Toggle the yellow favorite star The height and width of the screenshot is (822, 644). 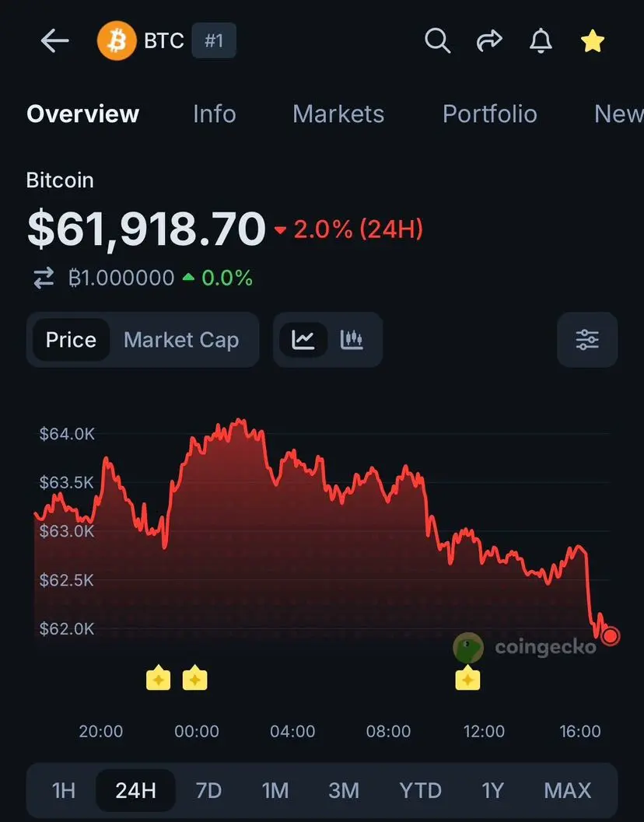click(593, 41)
